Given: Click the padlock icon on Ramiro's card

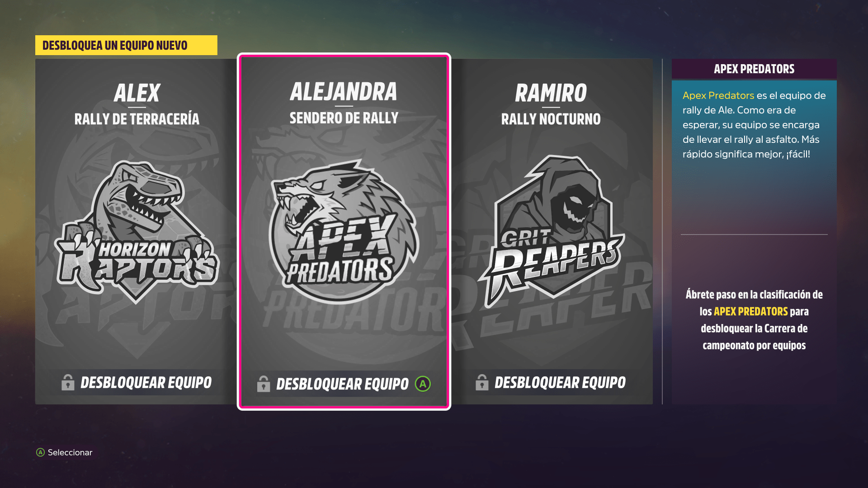Looking at the screenshot, I should coord(482,382).
